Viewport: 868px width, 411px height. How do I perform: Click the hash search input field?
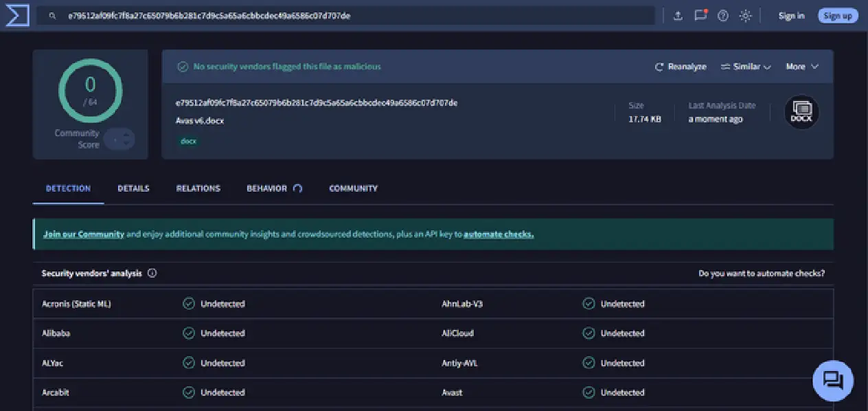click(x=346, y=16)
